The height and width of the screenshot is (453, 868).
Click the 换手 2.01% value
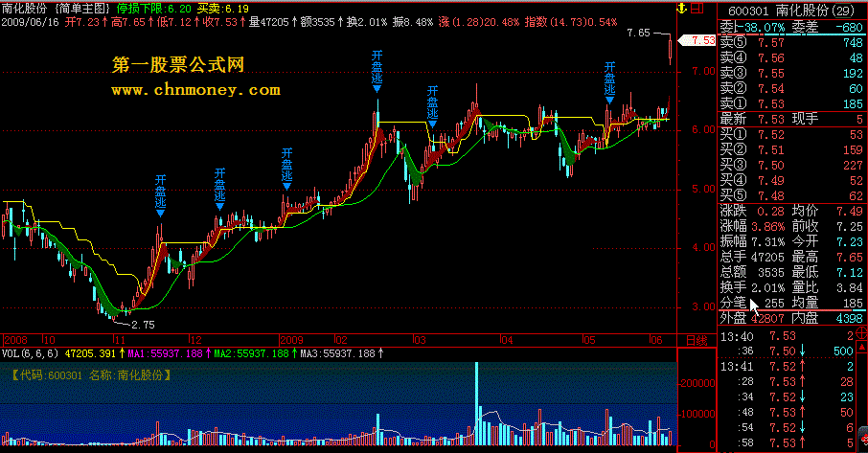point(767,287)
